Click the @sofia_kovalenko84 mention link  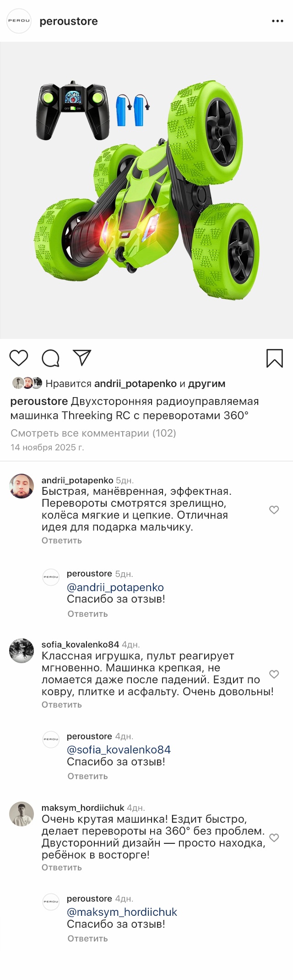[119, 749]
